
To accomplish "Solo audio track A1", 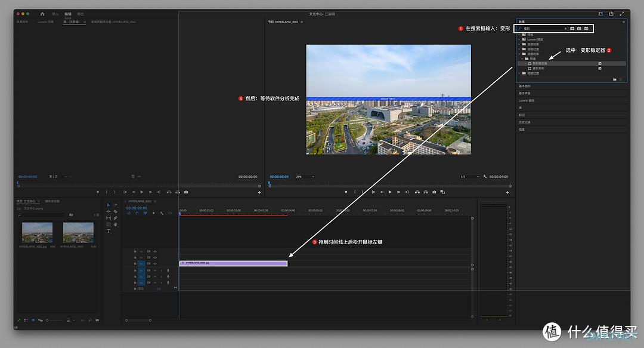I will tap(161, 270).
